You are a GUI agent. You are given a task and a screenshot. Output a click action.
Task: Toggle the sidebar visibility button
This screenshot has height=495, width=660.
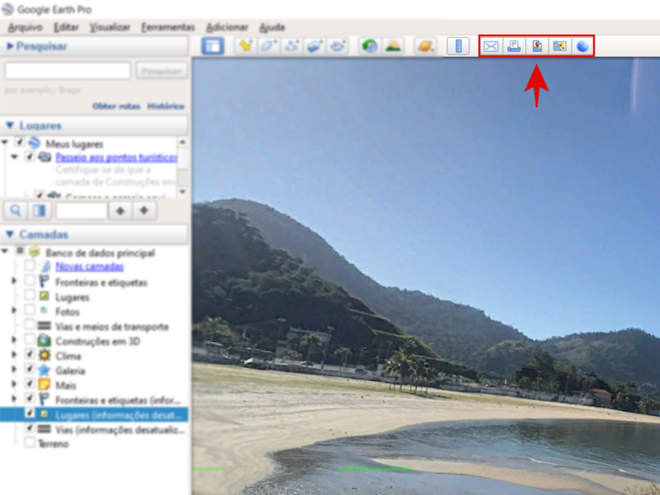point(213,46)
